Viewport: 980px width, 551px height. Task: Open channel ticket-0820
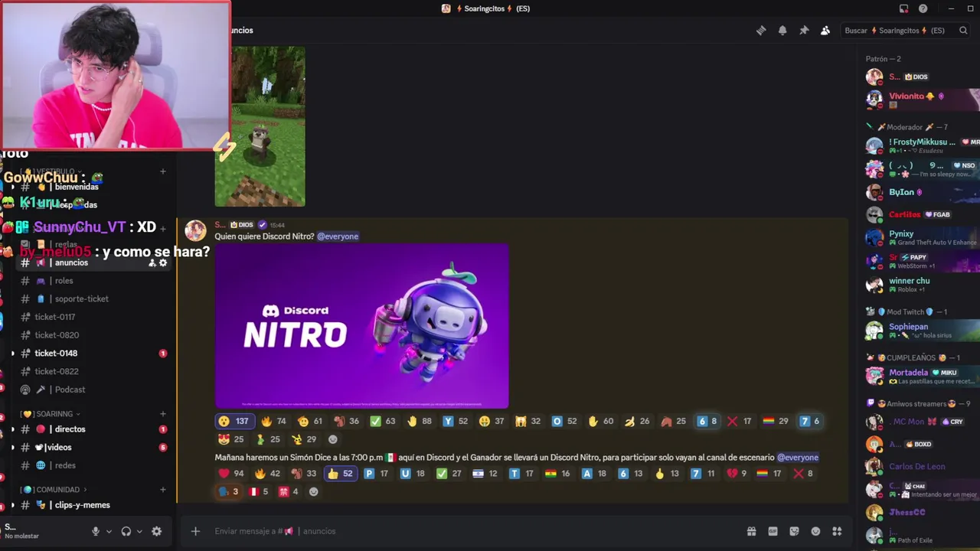pos(94,335)
